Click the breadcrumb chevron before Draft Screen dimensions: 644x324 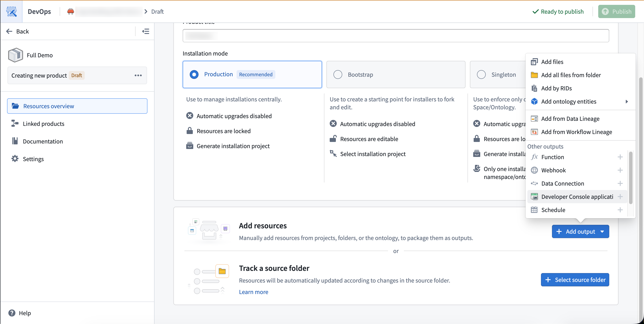tap(146, 11)
